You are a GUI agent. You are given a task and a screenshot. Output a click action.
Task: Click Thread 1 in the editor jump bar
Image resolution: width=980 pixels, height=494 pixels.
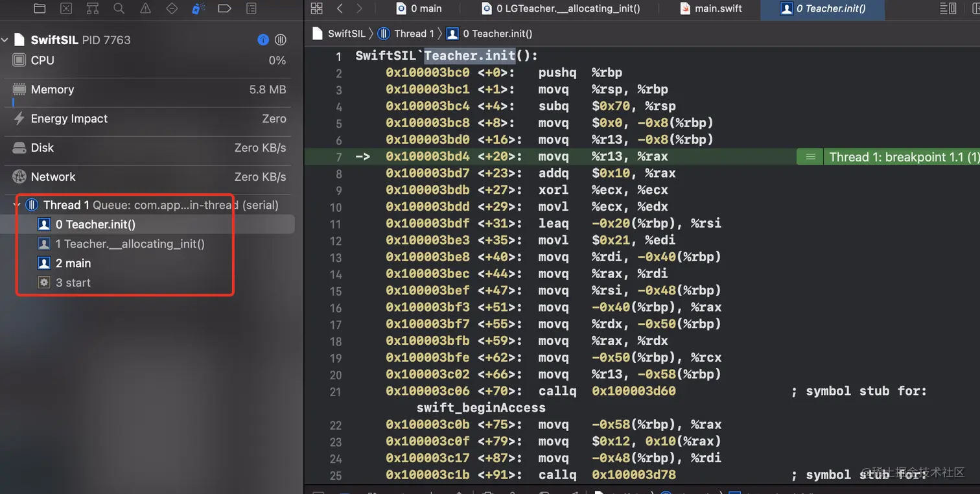[x=406, y=34]
